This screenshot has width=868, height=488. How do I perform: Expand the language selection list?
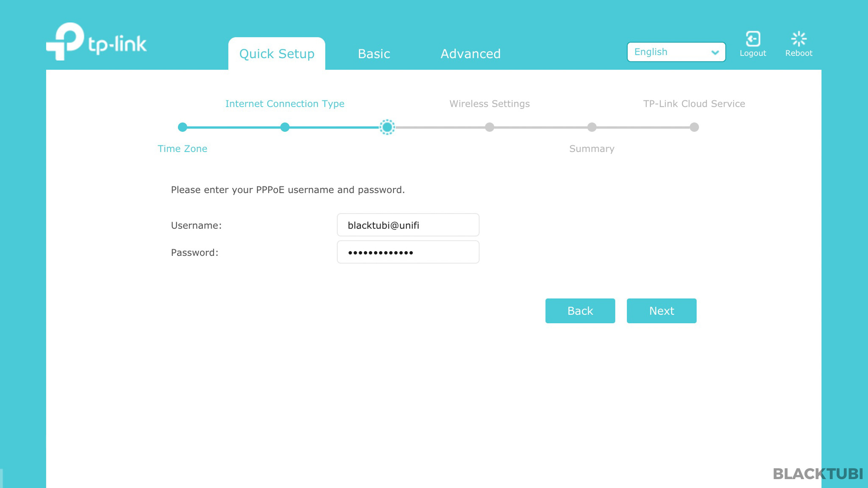pyautogui.click(x=676, y=52)
